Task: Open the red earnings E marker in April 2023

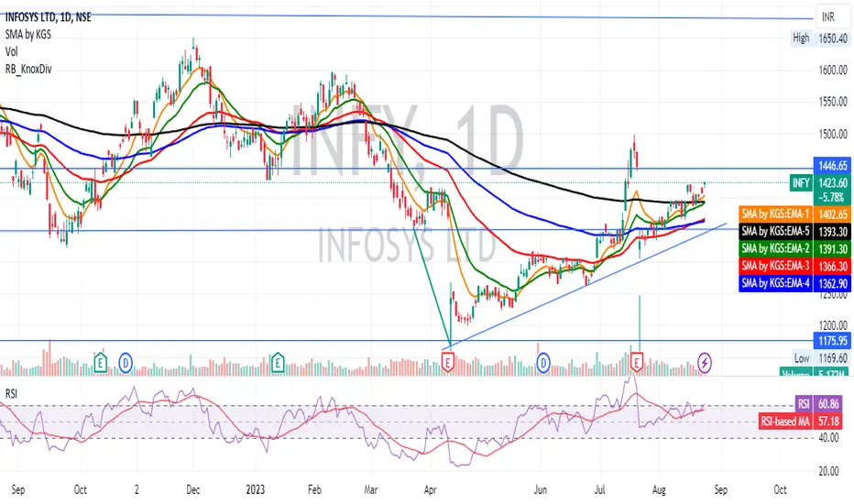Action: click(448, 362)
